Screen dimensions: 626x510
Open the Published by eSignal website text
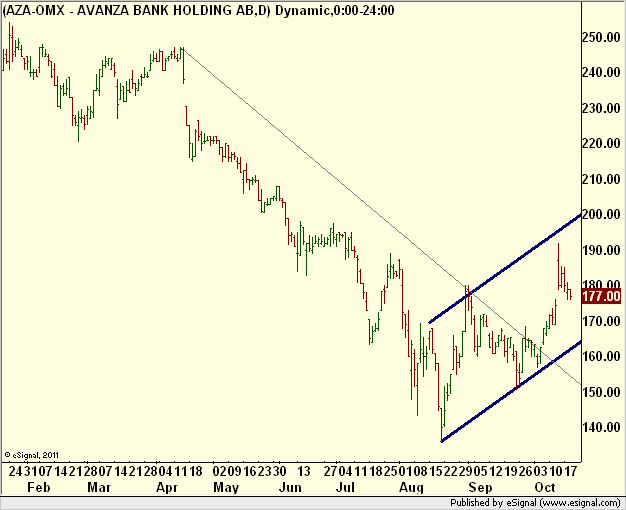point(535,503)
